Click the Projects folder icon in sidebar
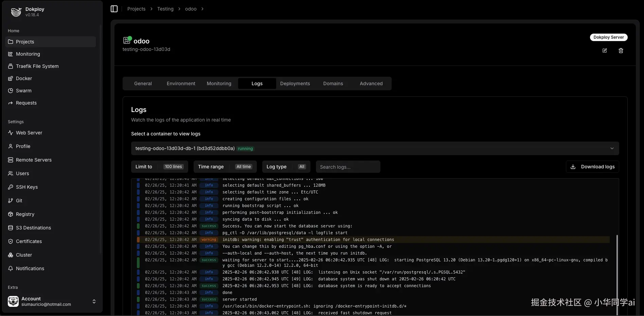Screen dimensions: 644x316 (x=11, y=42)
